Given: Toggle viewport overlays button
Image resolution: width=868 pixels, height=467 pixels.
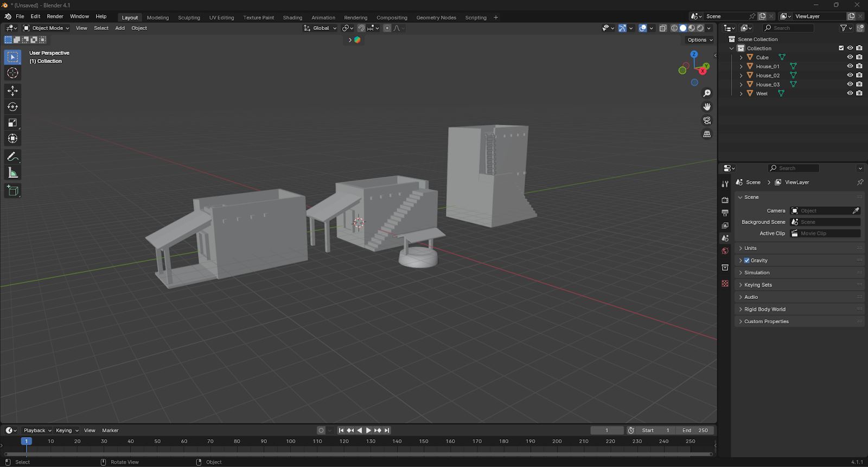Looking at the screenshot, I should click(643, 28).
